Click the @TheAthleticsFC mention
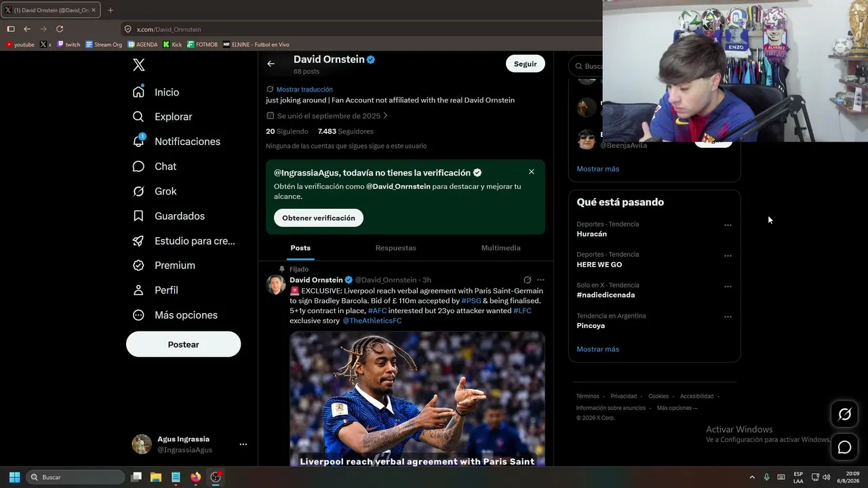The image size is (868, 488). pyautogui.click(x=372, y=321)
